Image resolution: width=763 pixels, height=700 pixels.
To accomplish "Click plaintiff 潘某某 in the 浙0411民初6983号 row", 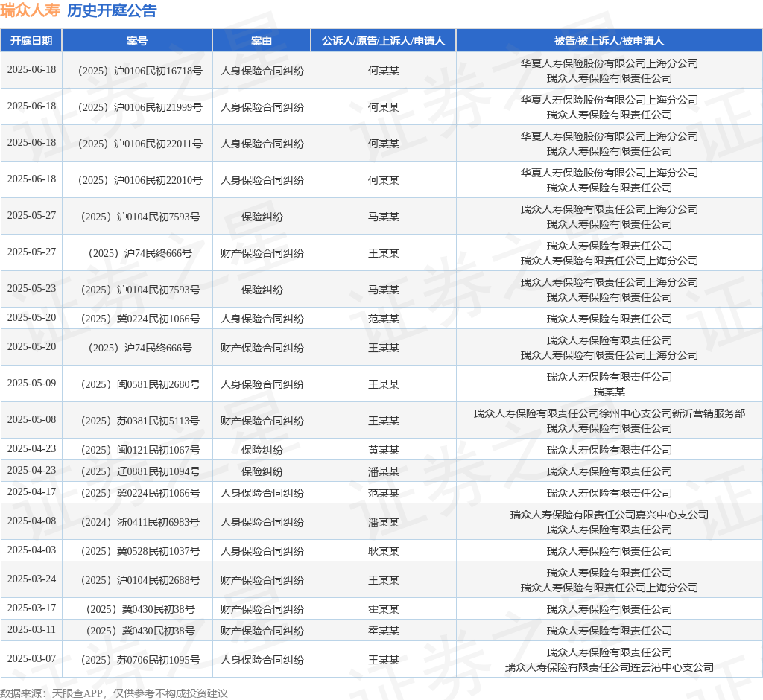I will [384, 522].
